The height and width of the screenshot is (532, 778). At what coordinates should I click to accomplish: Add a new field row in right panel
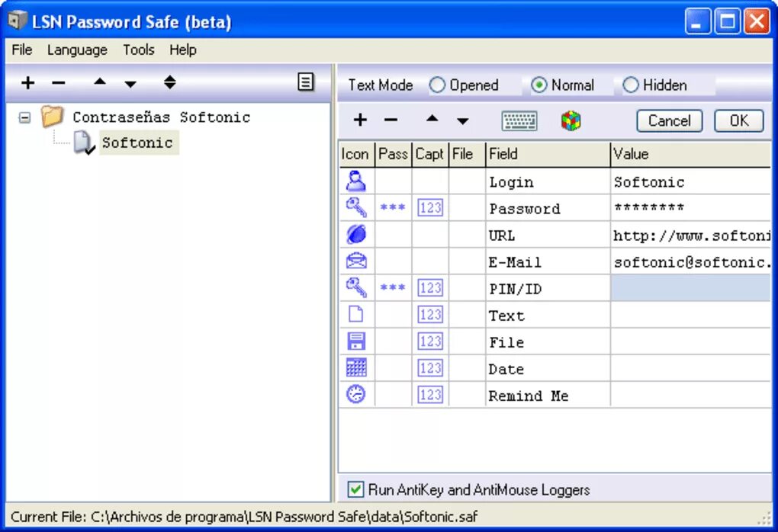(x=360, y=120)
